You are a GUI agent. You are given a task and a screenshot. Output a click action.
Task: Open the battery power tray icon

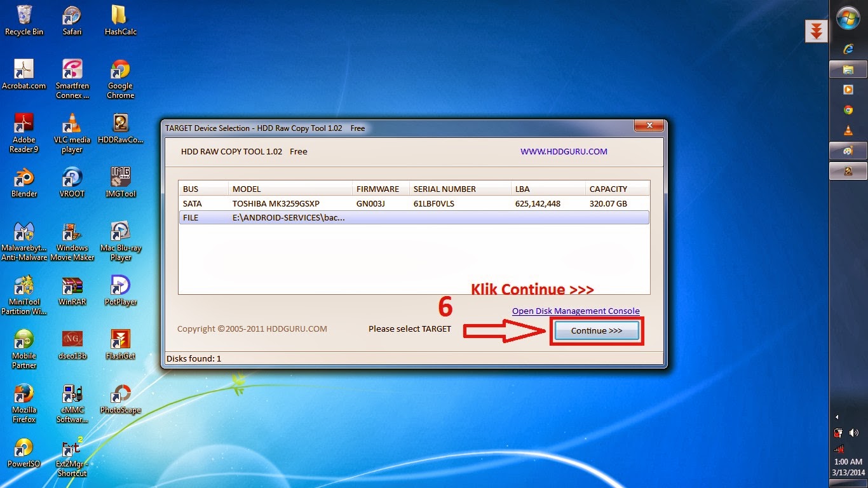[x=839, y=433]
